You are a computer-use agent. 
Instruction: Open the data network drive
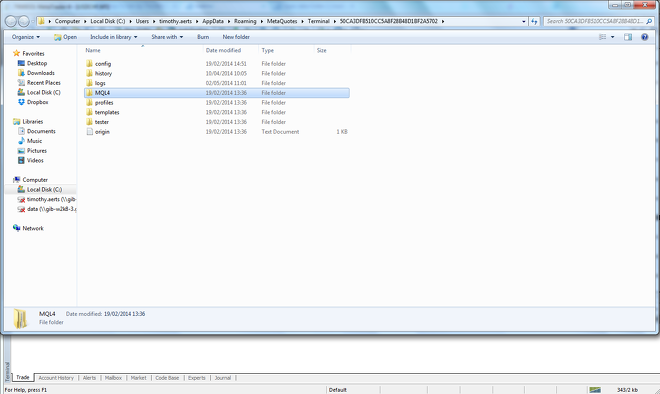[x=47, y=209]
